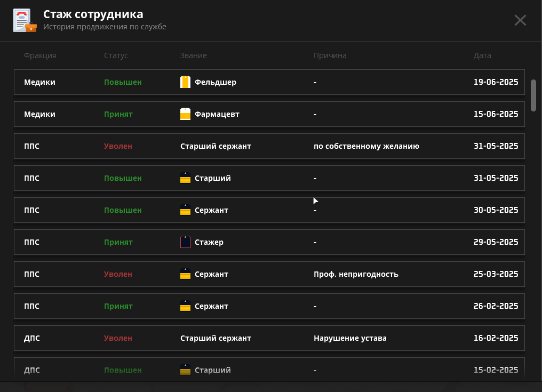Click rank icon in 30-05-2025 Сержант row
Screen dimensions: 542x392
tap(185, 210)
